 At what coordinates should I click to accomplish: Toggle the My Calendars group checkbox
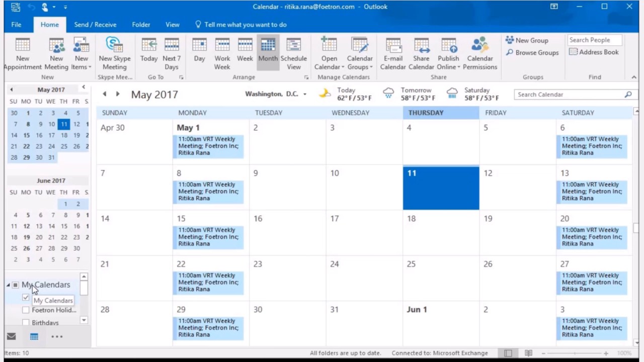point(15,285)
